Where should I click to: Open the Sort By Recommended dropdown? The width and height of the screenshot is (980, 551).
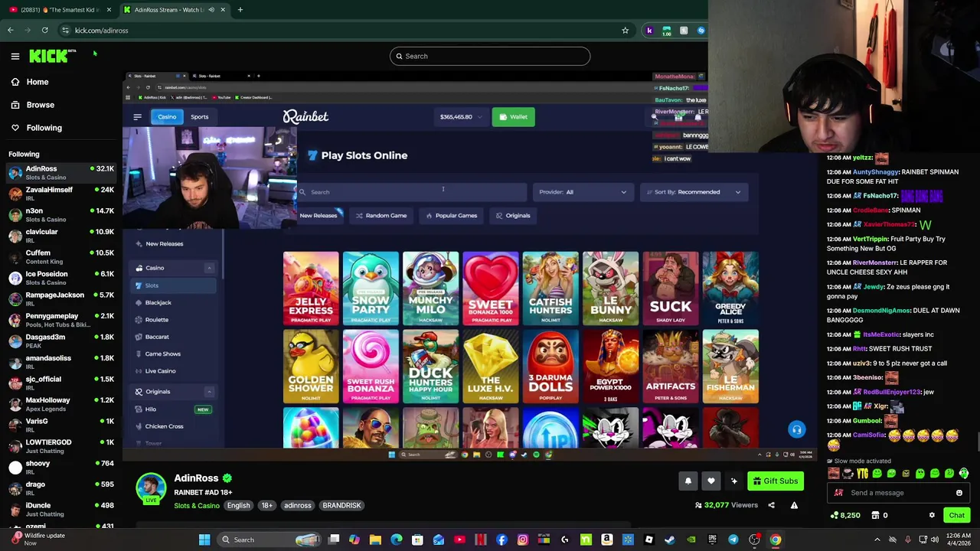click(694, 192)
